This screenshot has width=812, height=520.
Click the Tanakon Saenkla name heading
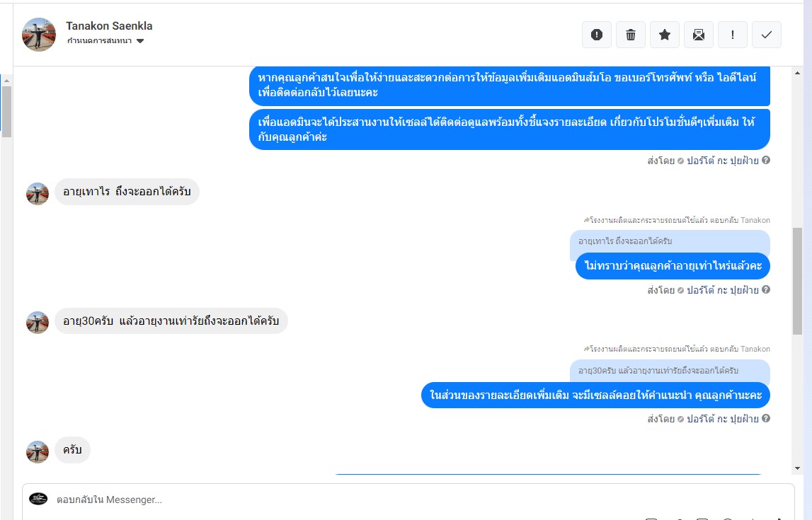click(x=109, y=26)
